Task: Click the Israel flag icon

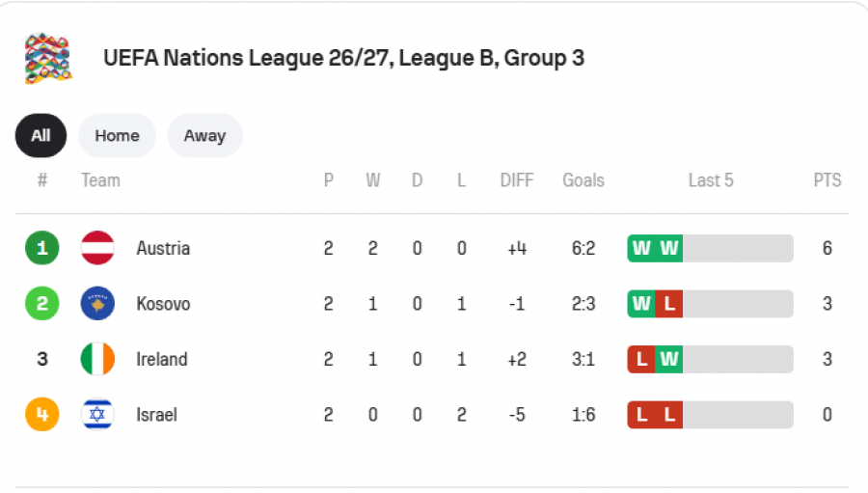Action: point(97,414)
